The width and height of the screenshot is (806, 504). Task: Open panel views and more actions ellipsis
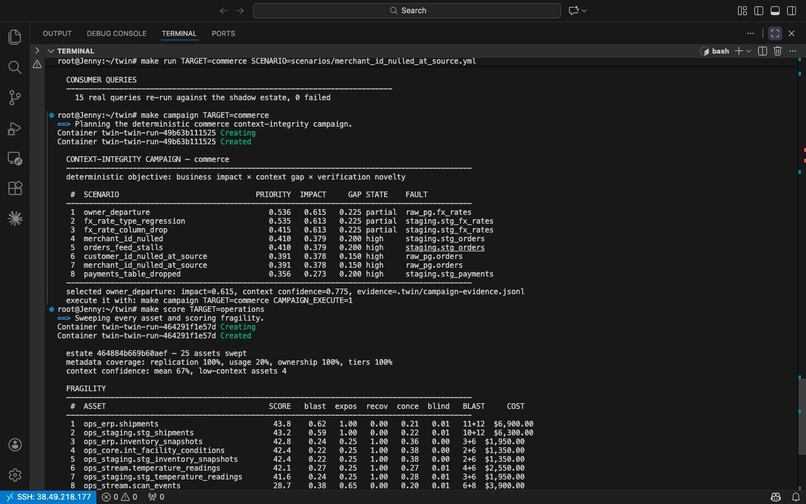coord(750,33)
